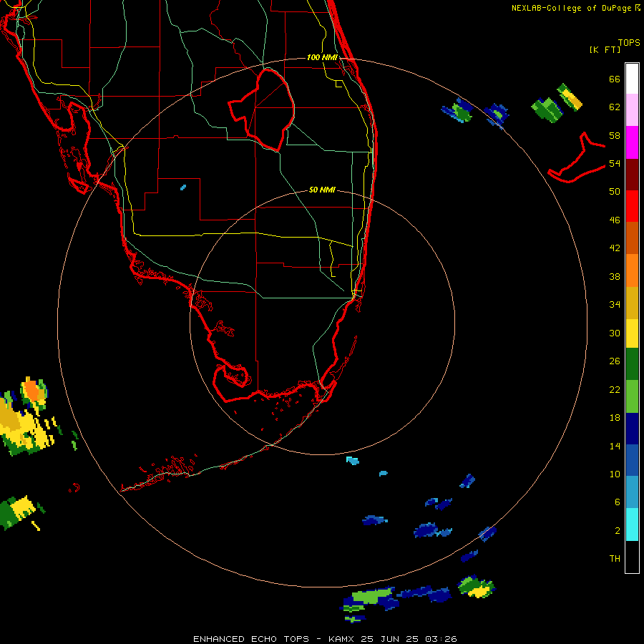Screen dimensions: 644x644
Task: Select the dark green legend swatch
Action: (x=632, y=364)
